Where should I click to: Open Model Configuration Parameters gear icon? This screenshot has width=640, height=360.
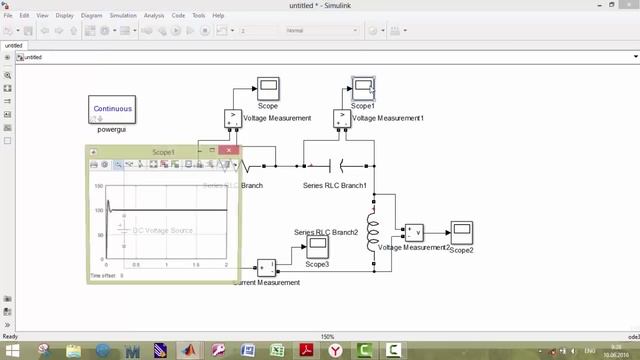tap(105, 31)
